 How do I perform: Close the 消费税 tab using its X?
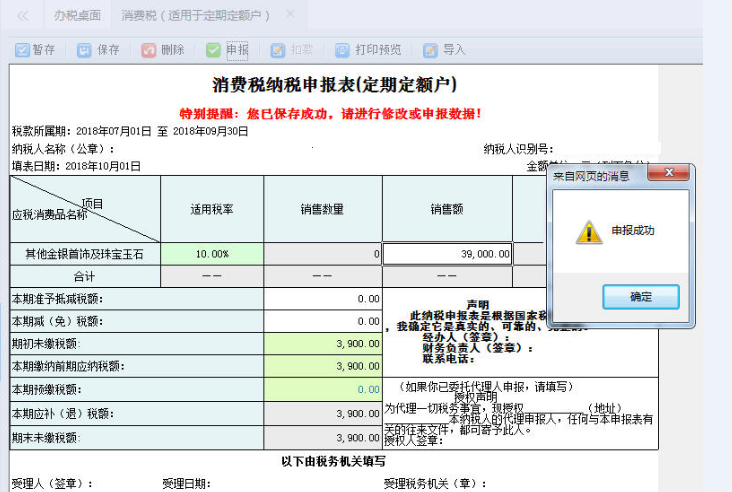pos(290,15)
